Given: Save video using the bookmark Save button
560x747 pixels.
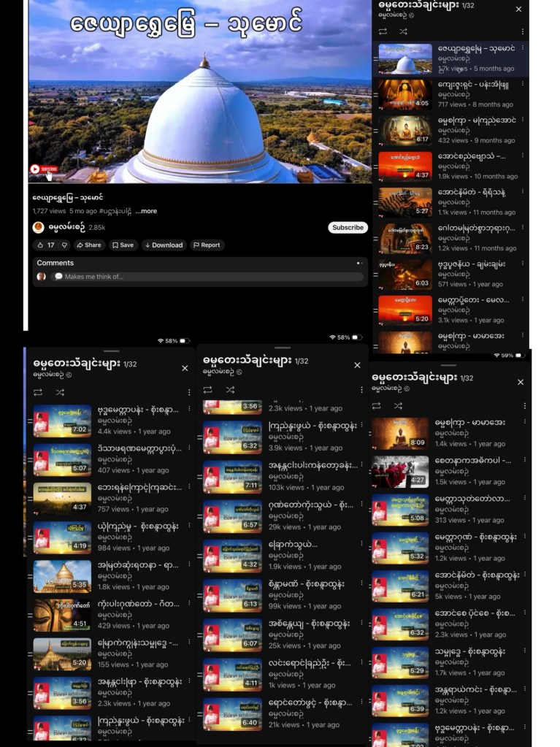Looking at the screenshot, I should (123, 245).
